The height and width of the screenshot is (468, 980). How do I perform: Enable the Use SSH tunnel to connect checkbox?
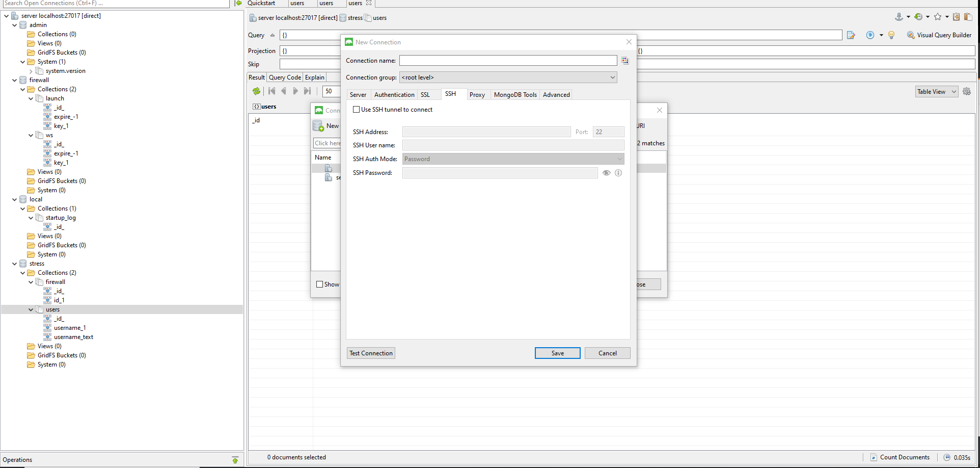[x=357, y=110]
